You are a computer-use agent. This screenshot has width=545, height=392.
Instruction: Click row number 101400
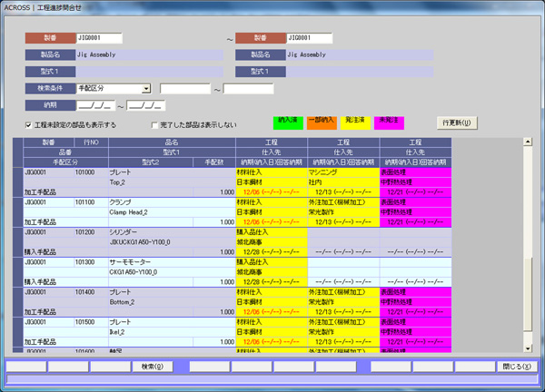[x=91, y=292]
